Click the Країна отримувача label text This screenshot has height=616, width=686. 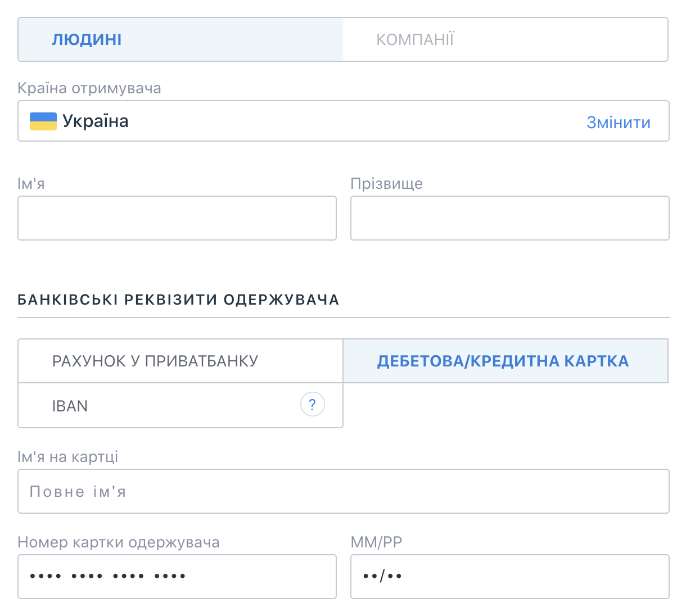(x=89, y=88)
